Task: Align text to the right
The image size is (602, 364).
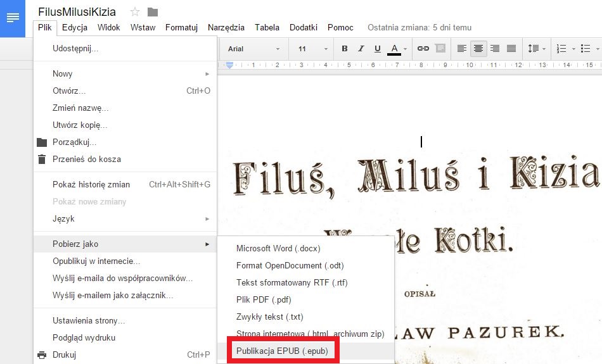Action: 495,48
